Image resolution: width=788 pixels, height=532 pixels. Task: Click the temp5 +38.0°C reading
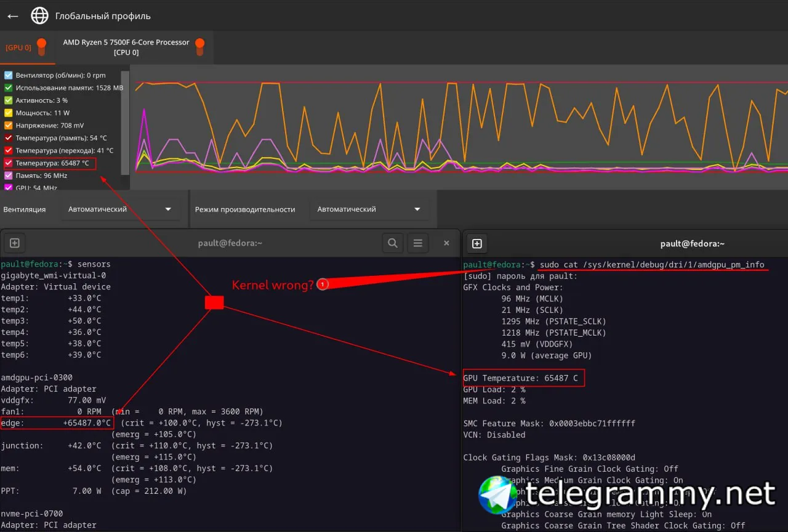tap(51, 344)
